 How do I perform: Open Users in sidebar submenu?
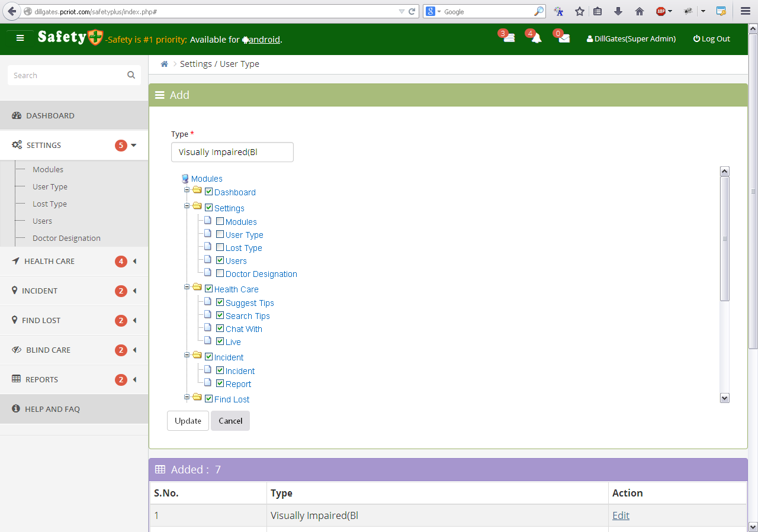pyautogui.click(x=42, y=221)
